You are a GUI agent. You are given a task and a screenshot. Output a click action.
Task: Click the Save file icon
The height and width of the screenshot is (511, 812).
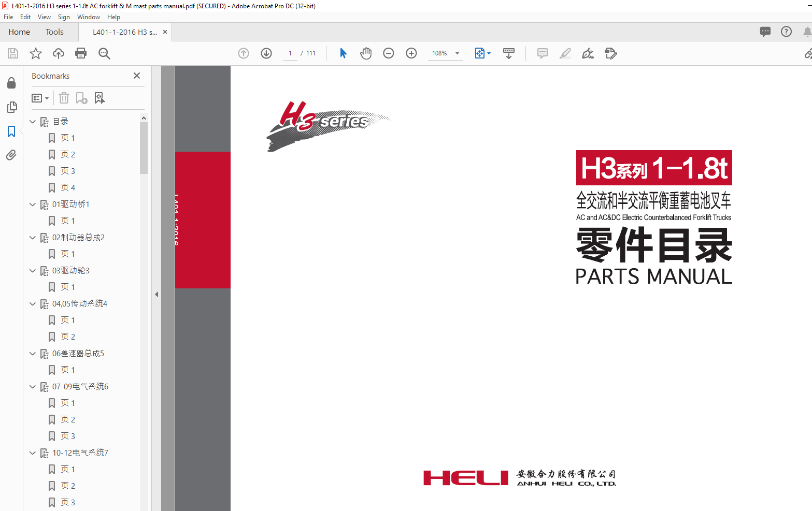click(x=13, y=53)
